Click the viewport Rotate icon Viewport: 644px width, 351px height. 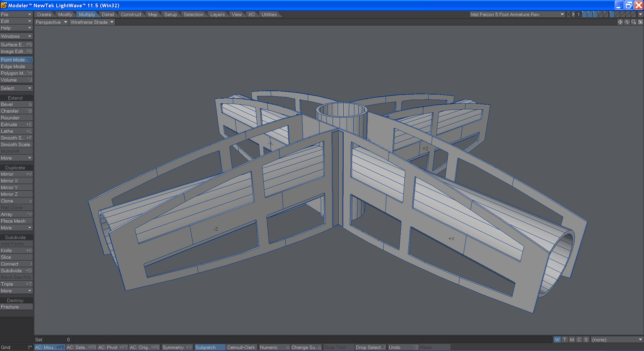click(627, 22)
